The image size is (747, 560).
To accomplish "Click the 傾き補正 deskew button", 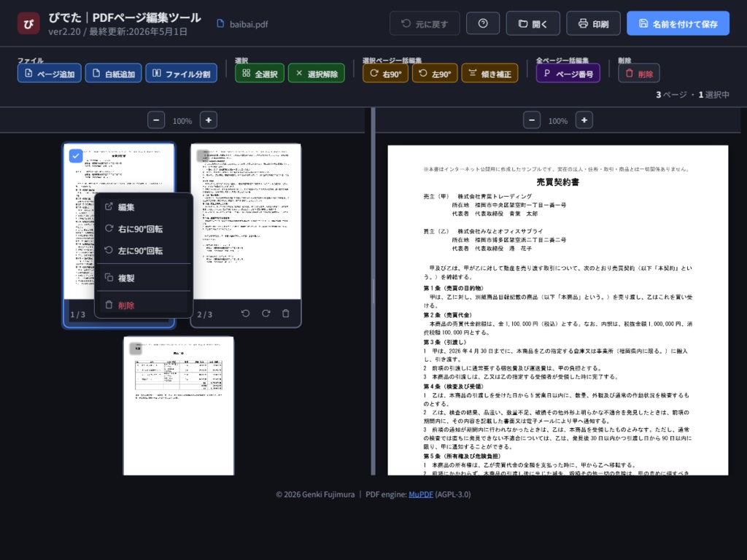I will (x=489, y=74).
